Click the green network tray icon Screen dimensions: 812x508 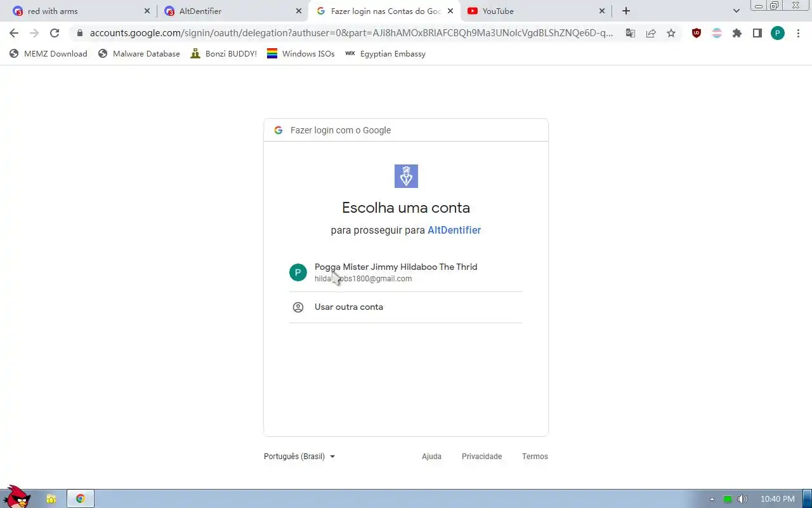coord(728,499)
